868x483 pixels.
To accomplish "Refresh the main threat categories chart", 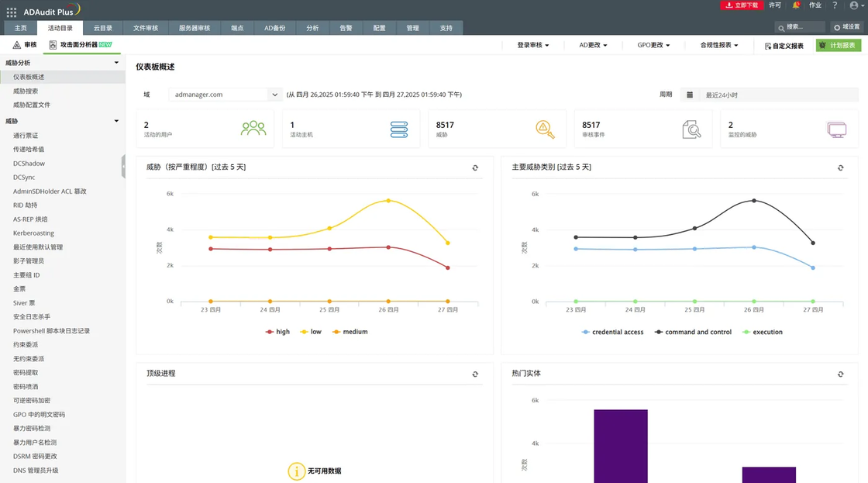I will point(840,167).
